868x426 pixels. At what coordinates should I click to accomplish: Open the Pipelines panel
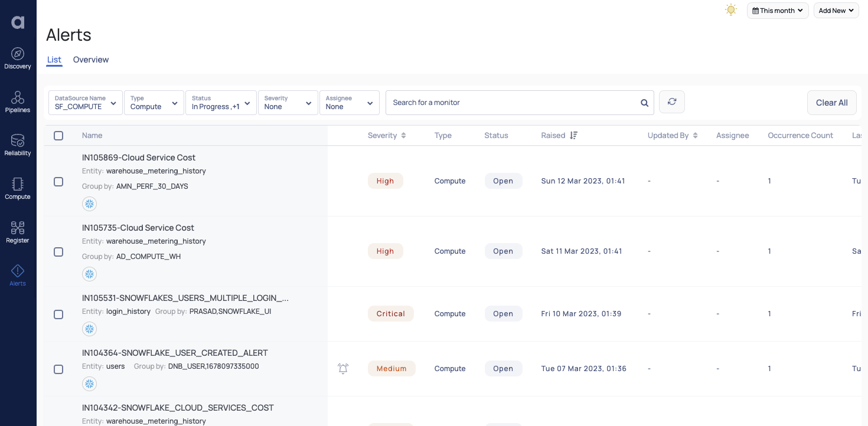point(18,101)
